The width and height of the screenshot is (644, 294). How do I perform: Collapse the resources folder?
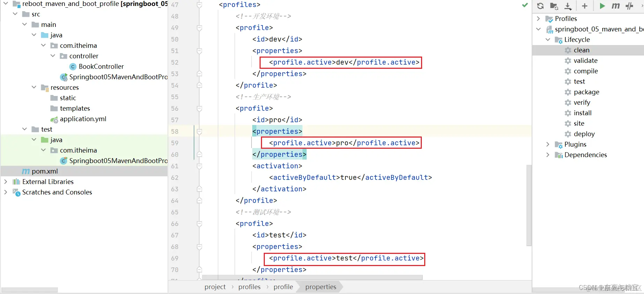[x=34, y=87]
